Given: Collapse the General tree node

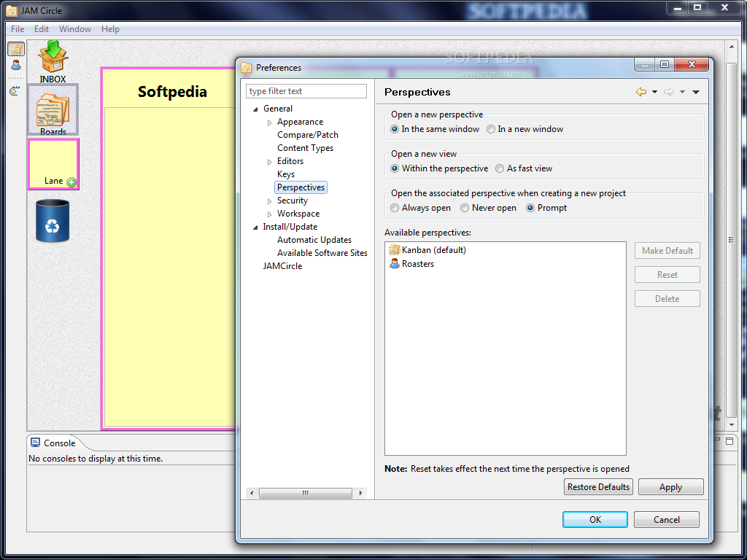Looking at the screenshot, I should (x=256, y=109).
